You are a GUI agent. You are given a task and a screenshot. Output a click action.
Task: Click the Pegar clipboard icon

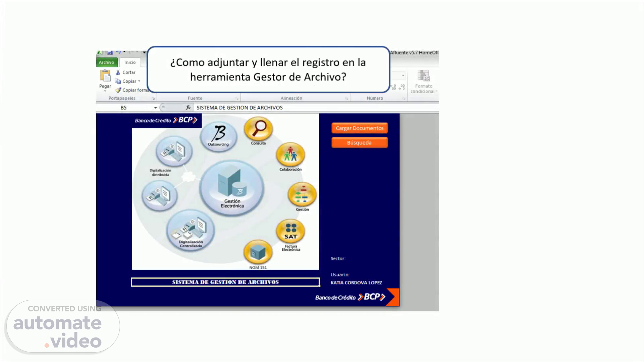coord(105,76)
